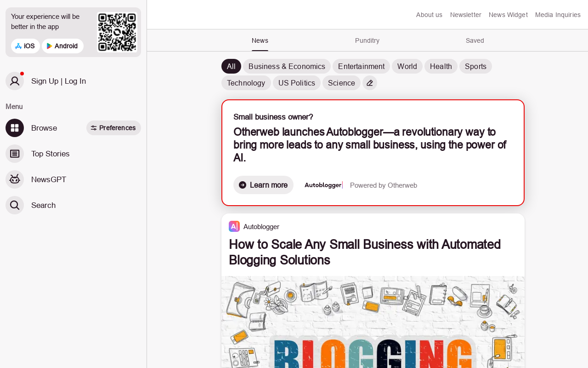
Task: Switch to the Punditry tab
Action: point(367,40)
